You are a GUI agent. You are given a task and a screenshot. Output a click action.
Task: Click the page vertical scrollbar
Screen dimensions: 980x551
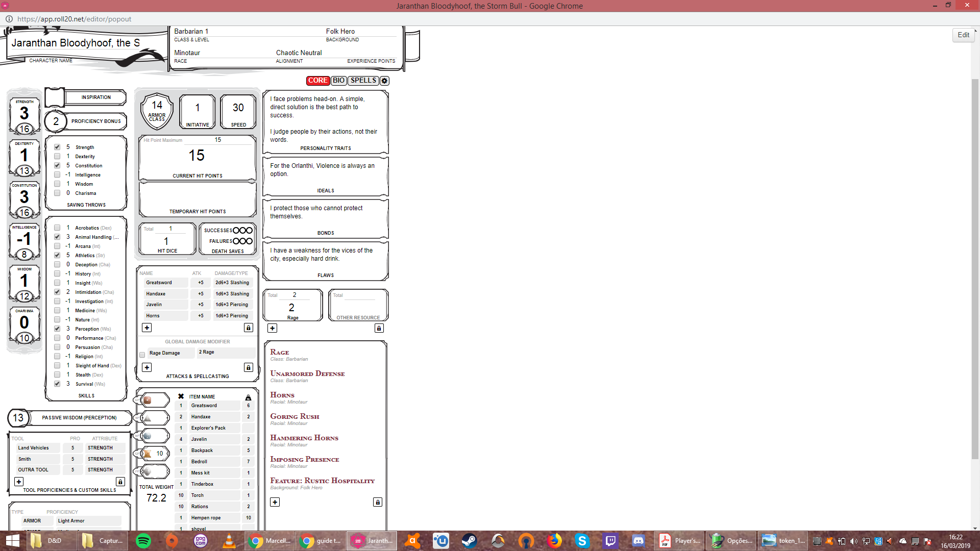pyautogui.click(x=975, y=269)
